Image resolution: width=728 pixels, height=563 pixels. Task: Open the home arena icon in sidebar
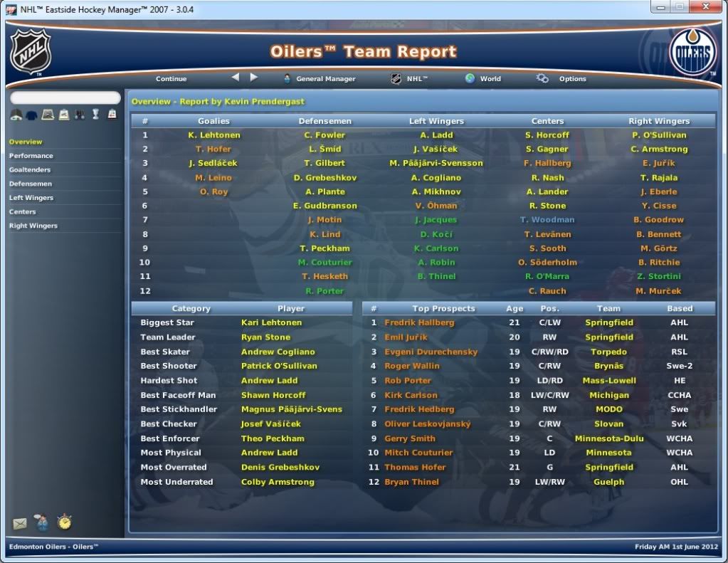(16, 115)
